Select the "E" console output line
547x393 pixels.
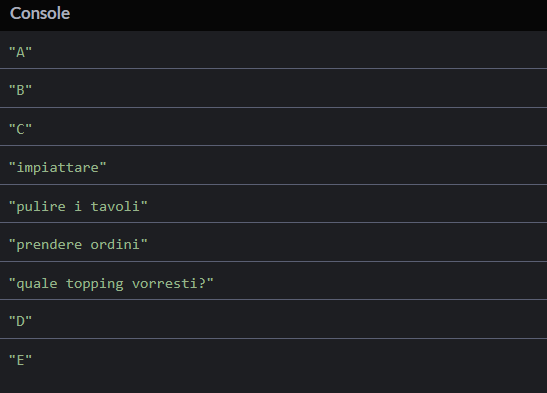click(x=274, y=359)
